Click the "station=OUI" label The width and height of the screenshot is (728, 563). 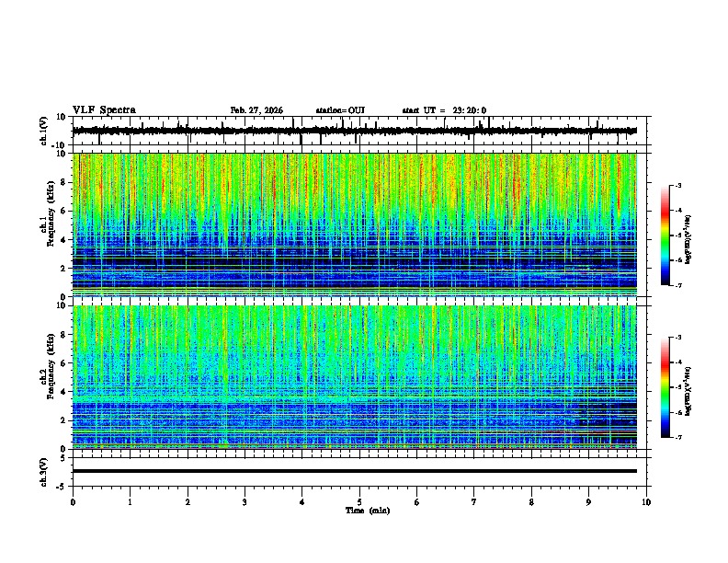coord(340,110)
